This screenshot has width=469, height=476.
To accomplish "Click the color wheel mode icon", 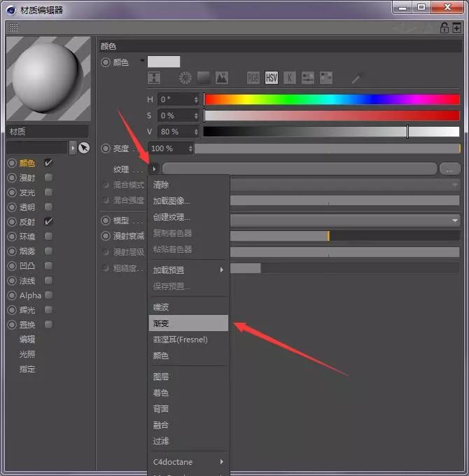I will [x=185, y=78].
